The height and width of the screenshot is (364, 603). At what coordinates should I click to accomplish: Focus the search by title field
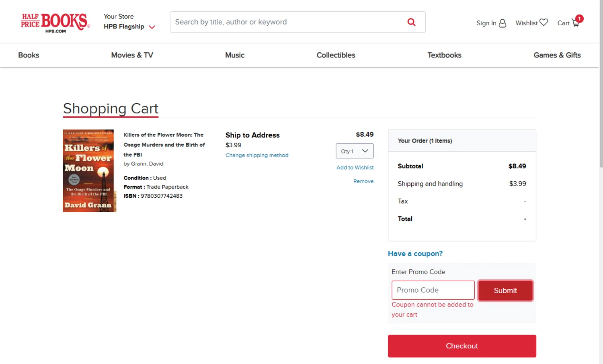(287, 22)
